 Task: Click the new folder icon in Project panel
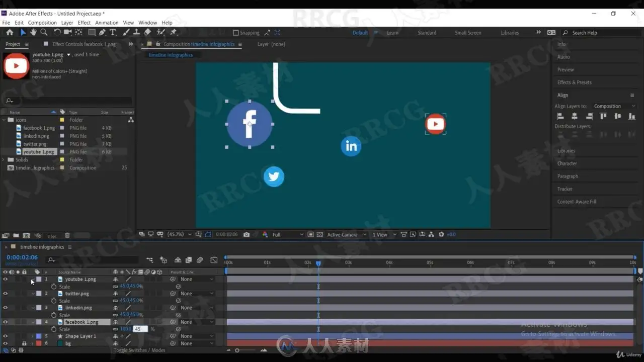click(16, 235)
